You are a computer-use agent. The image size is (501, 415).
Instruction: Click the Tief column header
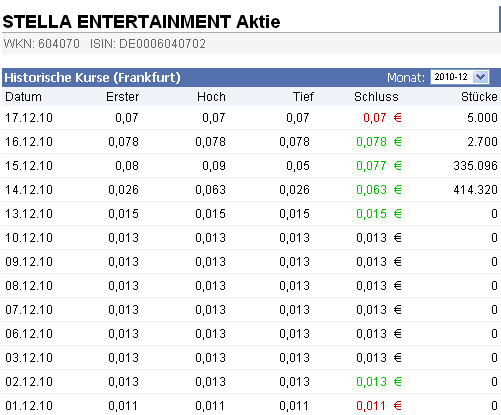[x=303, y=97]
